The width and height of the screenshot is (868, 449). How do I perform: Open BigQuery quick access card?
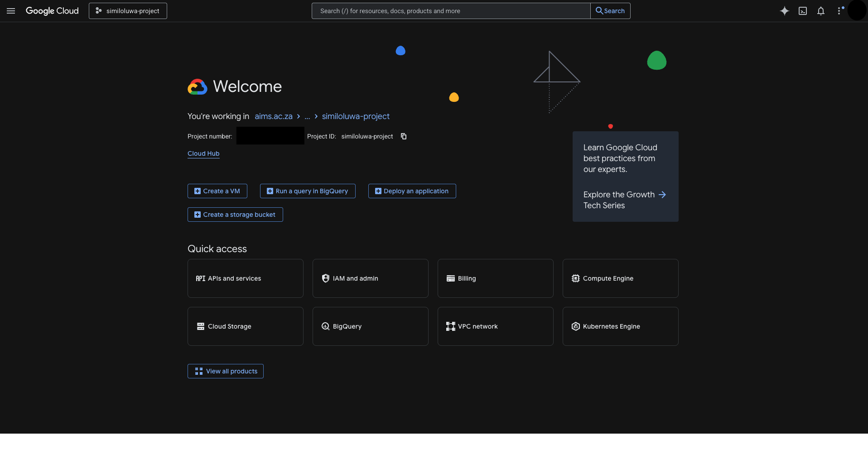click(370, 326)
